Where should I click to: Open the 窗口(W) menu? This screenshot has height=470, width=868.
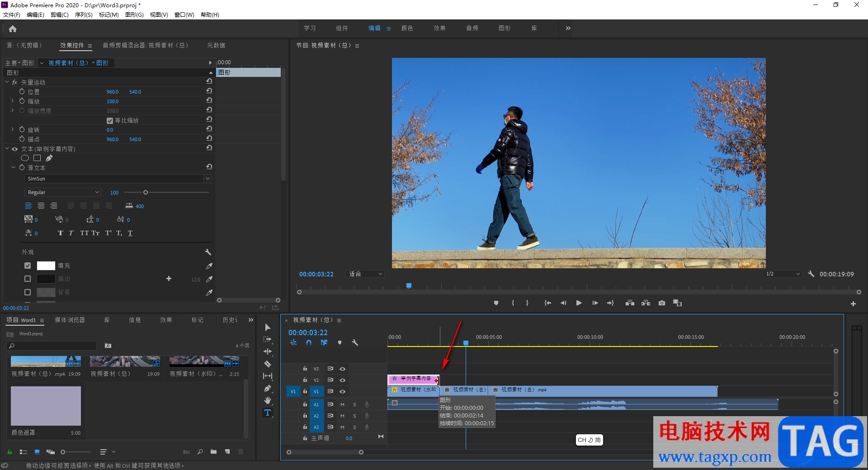coord(184,15)
